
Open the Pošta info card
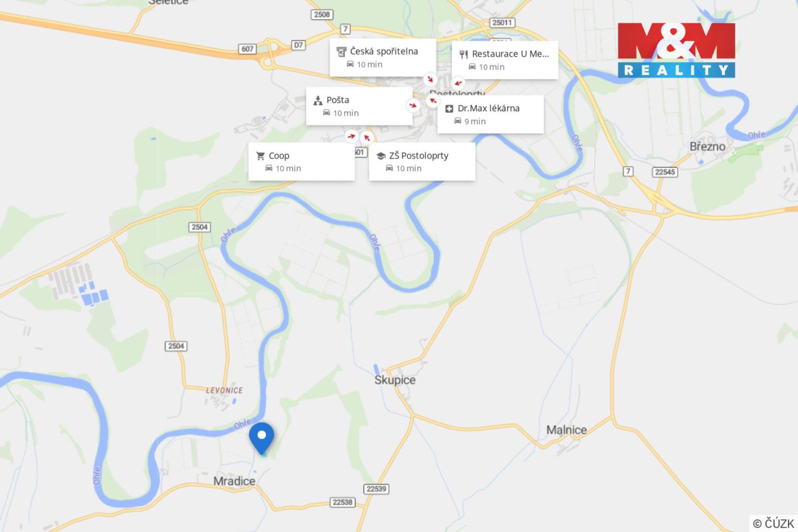coord(359,106)
